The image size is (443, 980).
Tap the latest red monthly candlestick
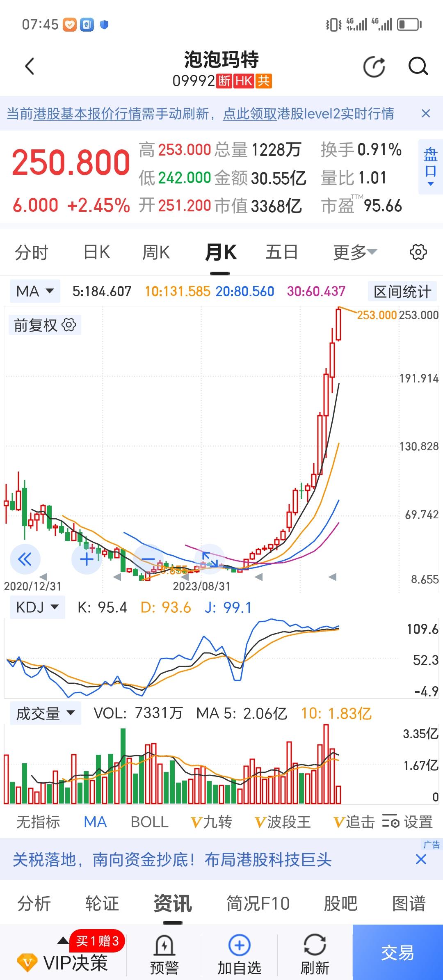[338, 324]
